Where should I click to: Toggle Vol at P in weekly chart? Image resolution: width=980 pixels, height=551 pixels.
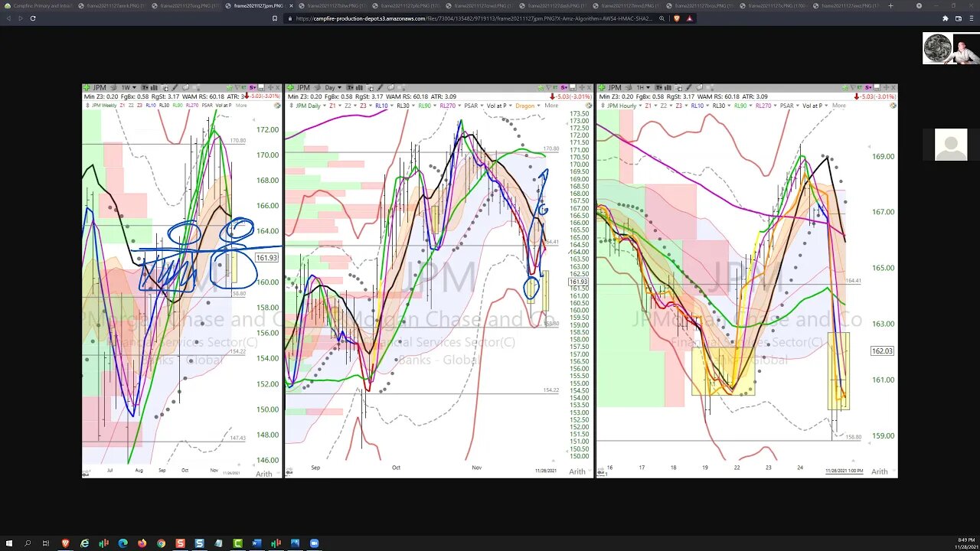pos(224,106)
